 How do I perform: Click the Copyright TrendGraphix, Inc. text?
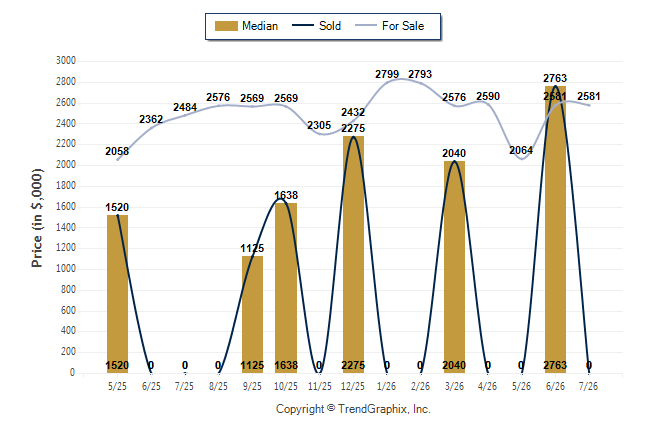(353, 409)
